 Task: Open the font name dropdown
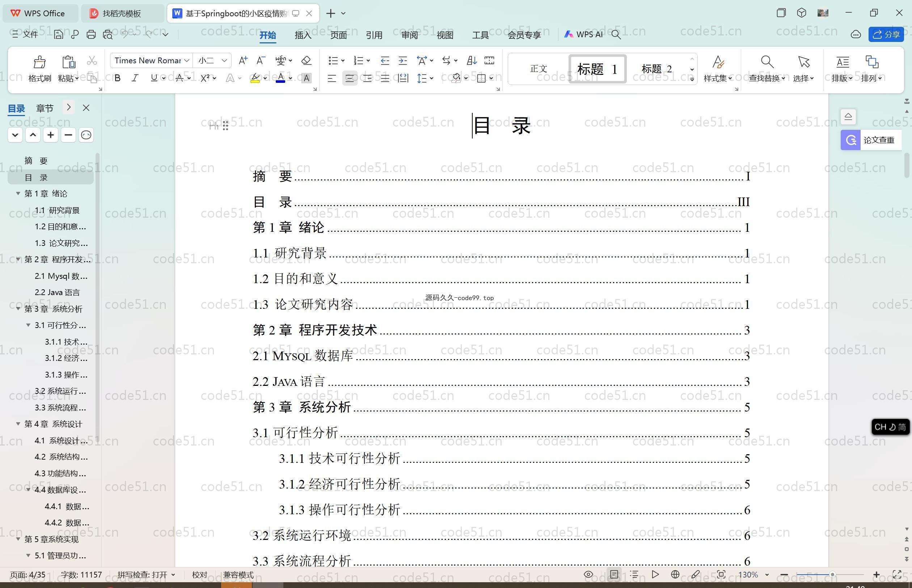click(x=187, y=60)
